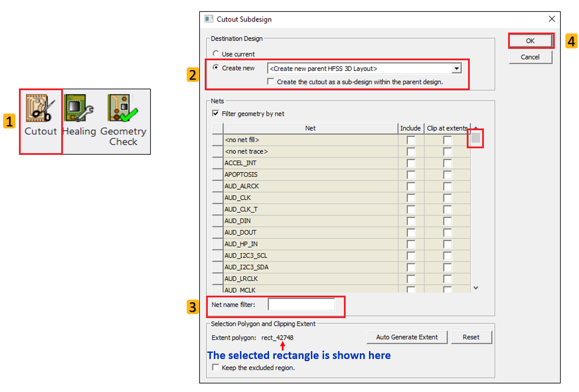Click the Reset button
The height and width of the screenshot is (392, 579).
point(471,337)
